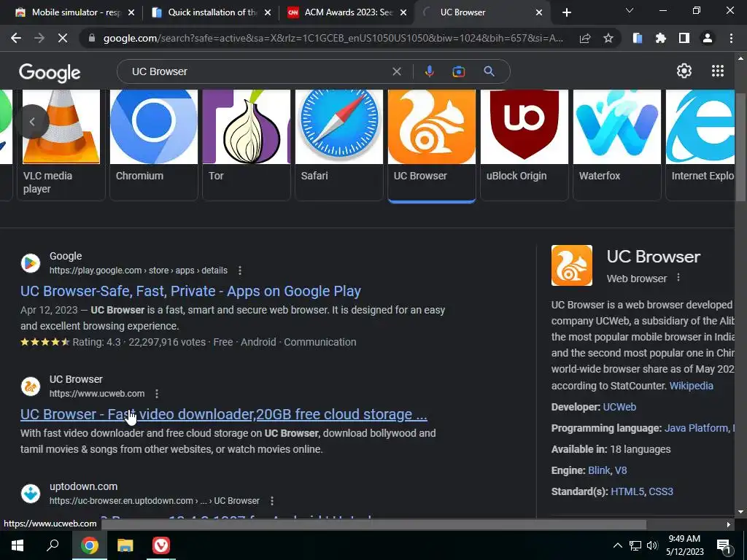747x560 pixels.
Task: Open the notification center icon
Action: [723, 545]
